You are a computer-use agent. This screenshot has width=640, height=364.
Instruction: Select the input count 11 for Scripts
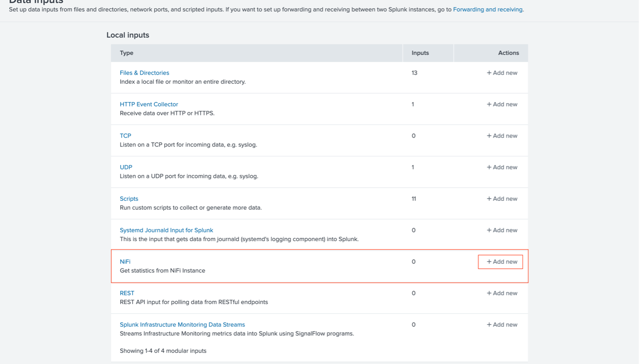[x=414, y=199]
